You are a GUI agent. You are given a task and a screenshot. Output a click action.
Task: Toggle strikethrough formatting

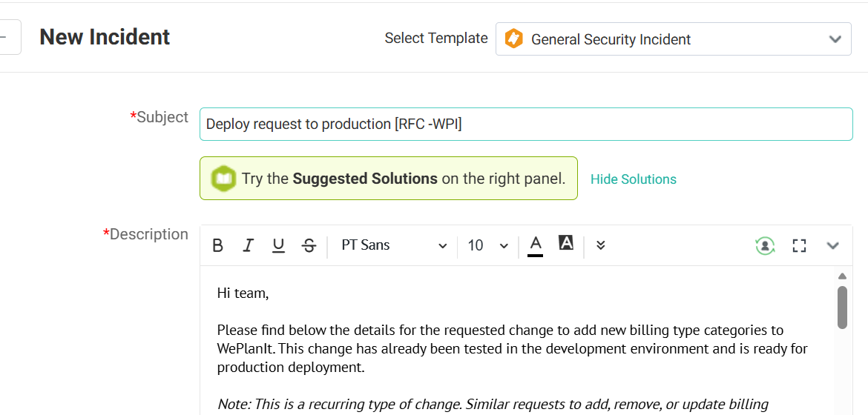(309, 246)
